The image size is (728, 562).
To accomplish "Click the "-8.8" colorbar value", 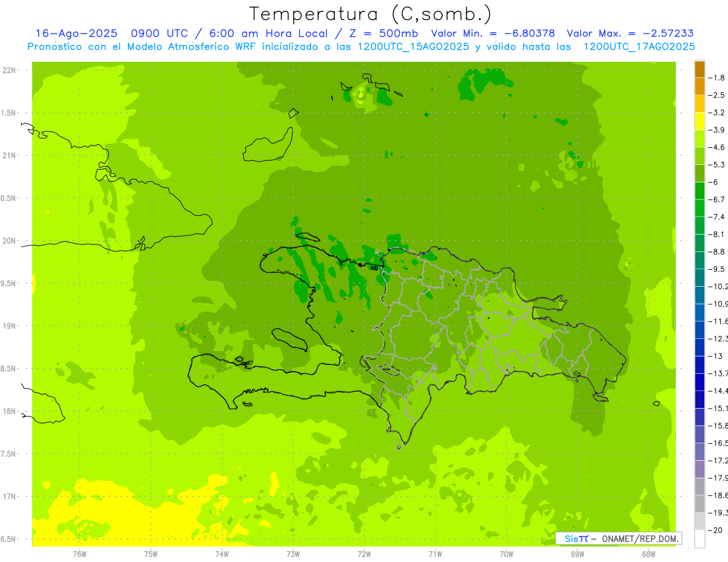I will (x=716, y=252).
